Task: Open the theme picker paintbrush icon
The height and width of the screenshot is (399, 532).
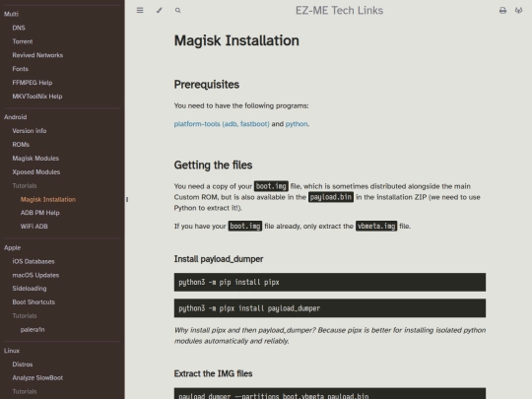Action: point(160,10)
